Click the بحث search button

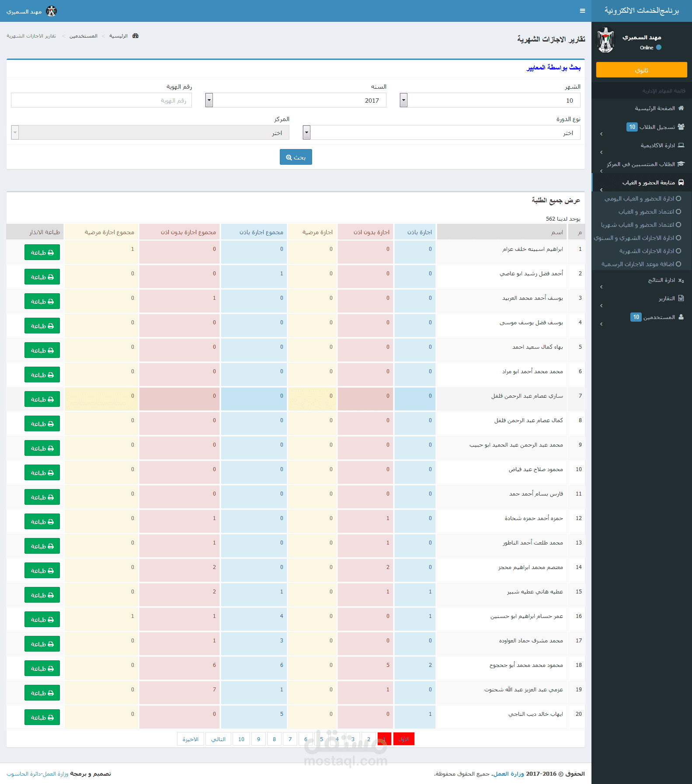tap(296, 157)
